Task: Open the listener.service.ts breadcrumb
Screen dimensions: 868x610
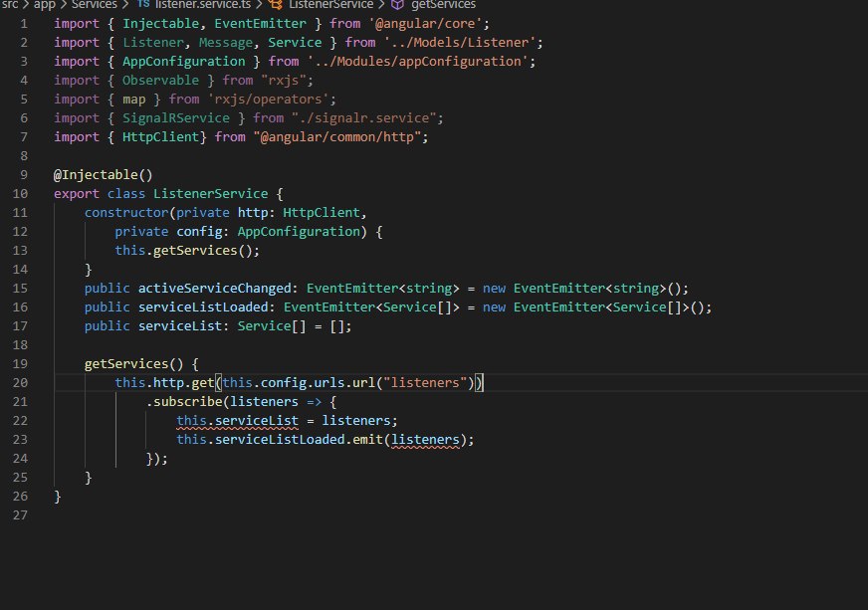Action: coord(203,4)
